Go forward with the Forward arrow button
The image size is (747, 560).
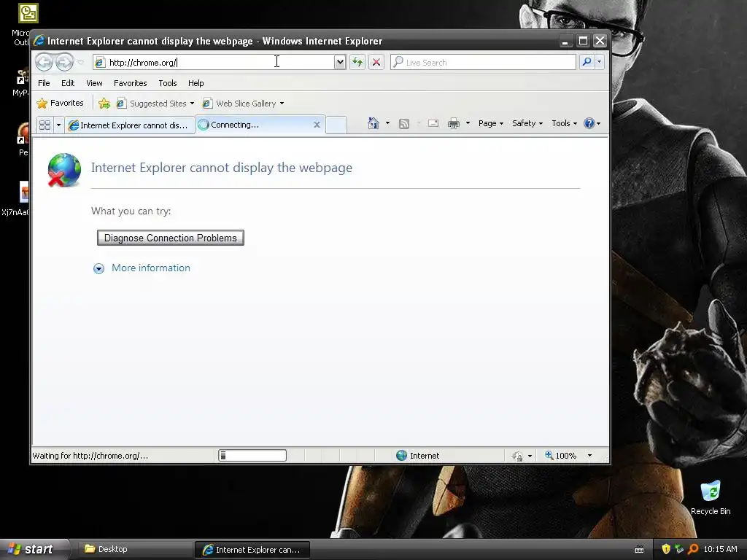click(x=64, y=62)
